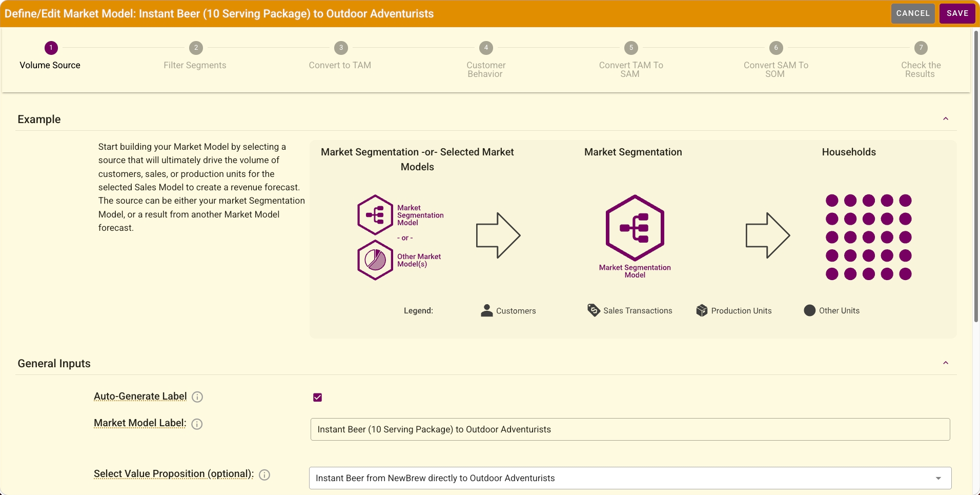Click the vertical scrollbar on the right
Image resolution: width=980 pixels, height=495 pixels.
976,177
